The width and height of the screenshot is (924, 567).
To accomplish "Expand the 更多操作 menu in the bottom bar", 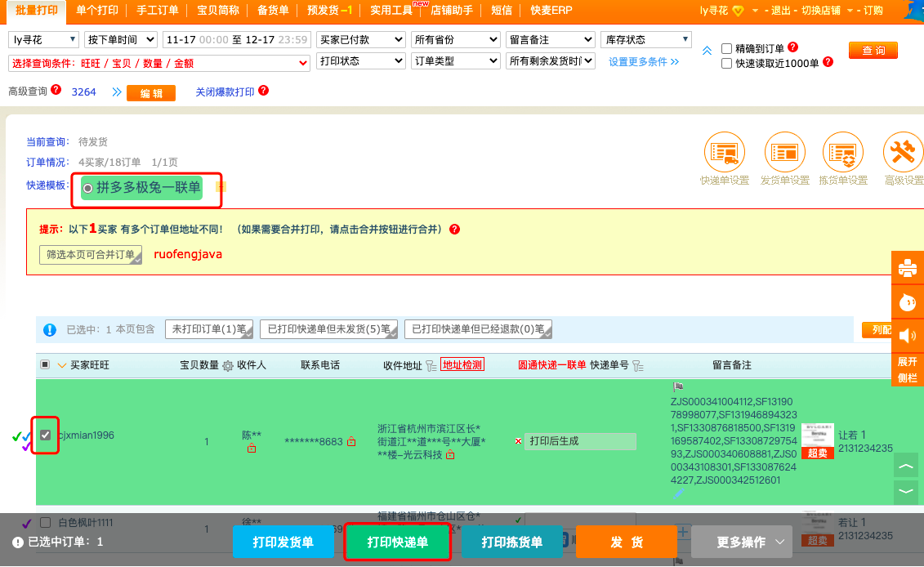I will (742, 542).
